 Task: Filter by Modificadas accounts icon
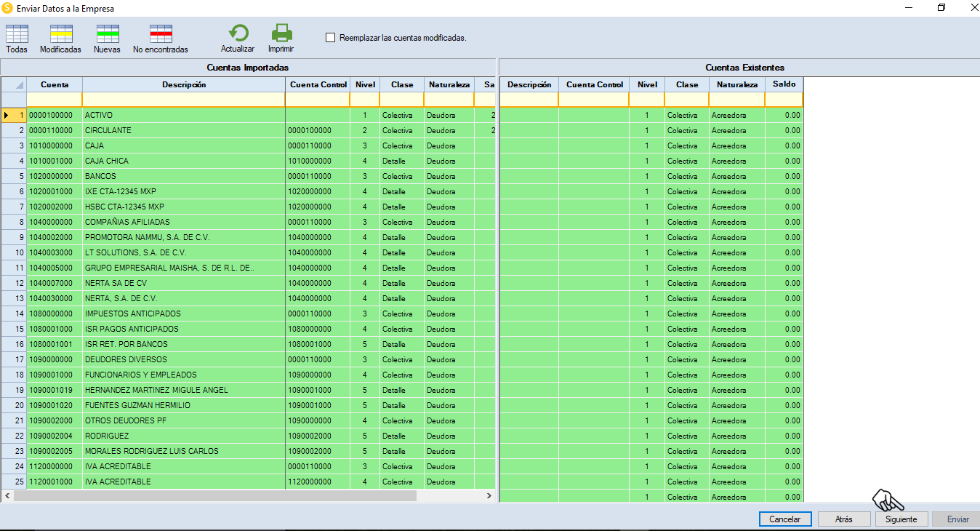[60, 34]
